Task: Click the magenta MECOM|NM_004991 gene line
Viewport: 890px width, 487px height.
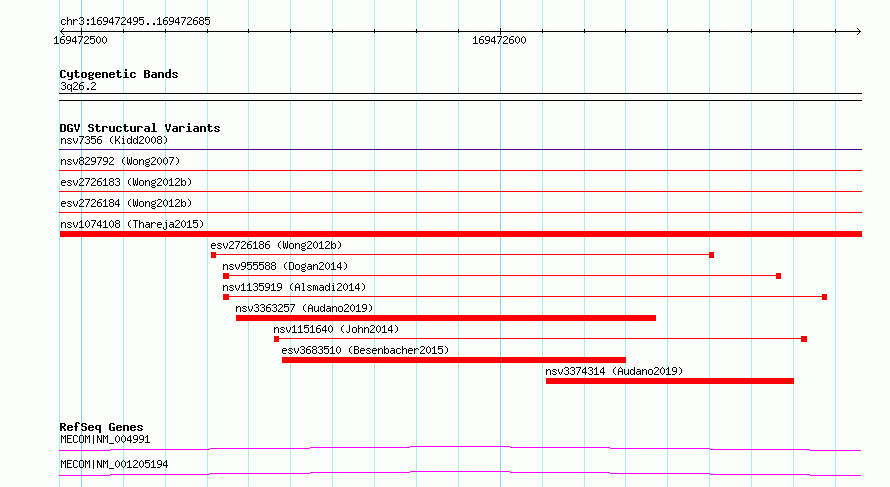Action: 460,448
